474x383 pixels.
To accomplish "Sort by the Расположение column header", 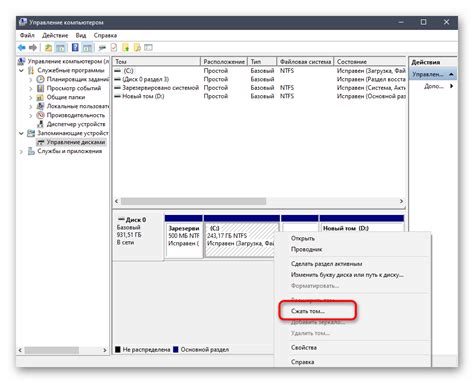I will [224, 62].
